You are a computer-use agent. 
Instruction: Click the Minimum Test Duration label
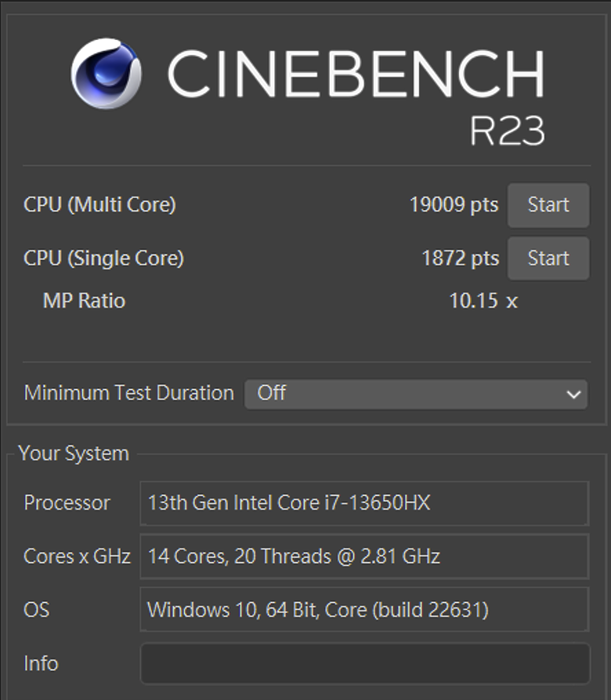(129, 393)
